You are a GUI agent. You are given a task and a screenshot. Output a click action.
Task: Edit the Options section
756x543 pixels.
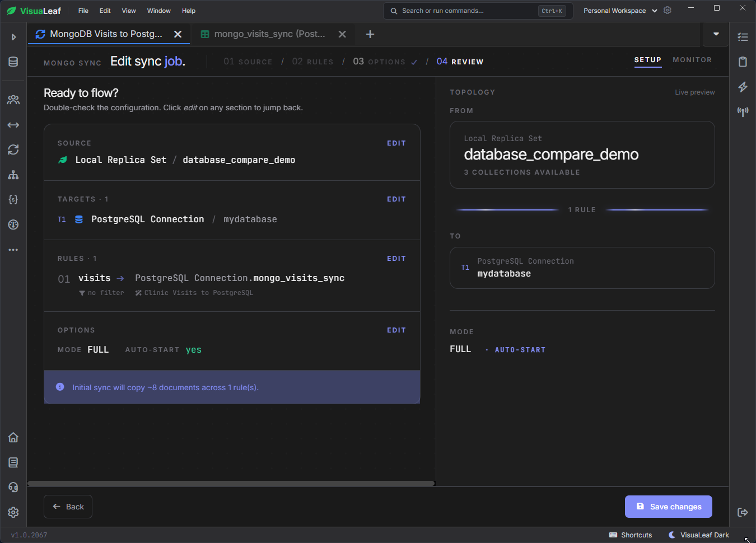click(x=396, y=330)
